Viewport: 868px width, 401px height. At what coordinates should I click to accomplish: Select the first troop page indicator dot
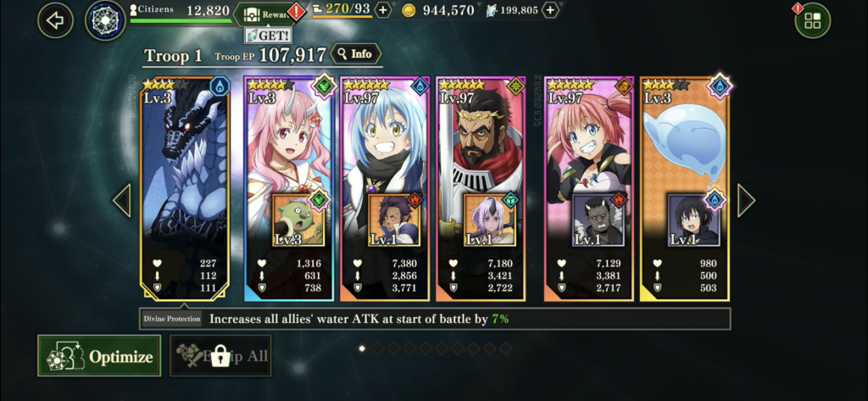362,348
